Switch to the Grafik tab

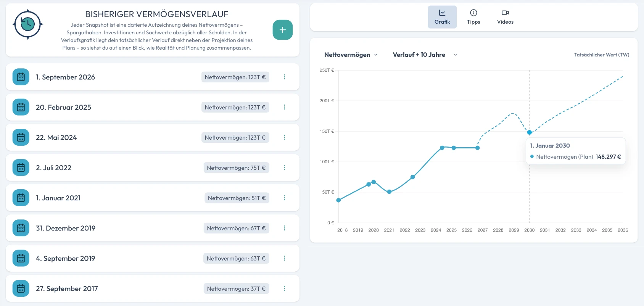pos(442,17)
